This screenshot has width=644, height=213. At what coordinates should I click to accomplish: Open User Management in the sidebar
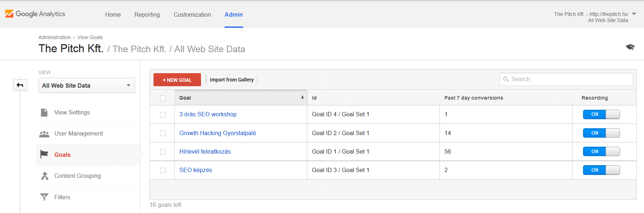tap(79, 134)
